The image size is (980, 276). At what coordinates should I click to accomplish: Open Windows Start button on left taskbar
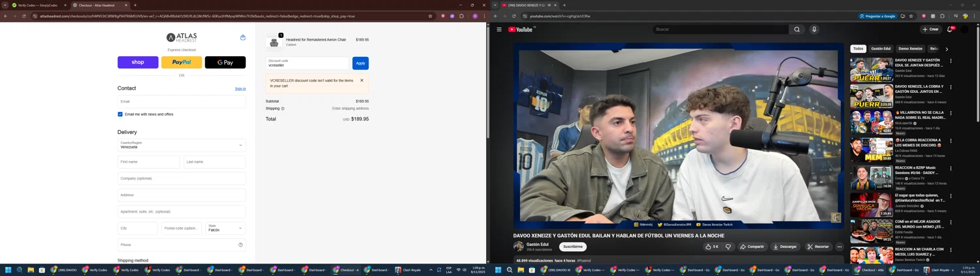[x=8, y=269]
